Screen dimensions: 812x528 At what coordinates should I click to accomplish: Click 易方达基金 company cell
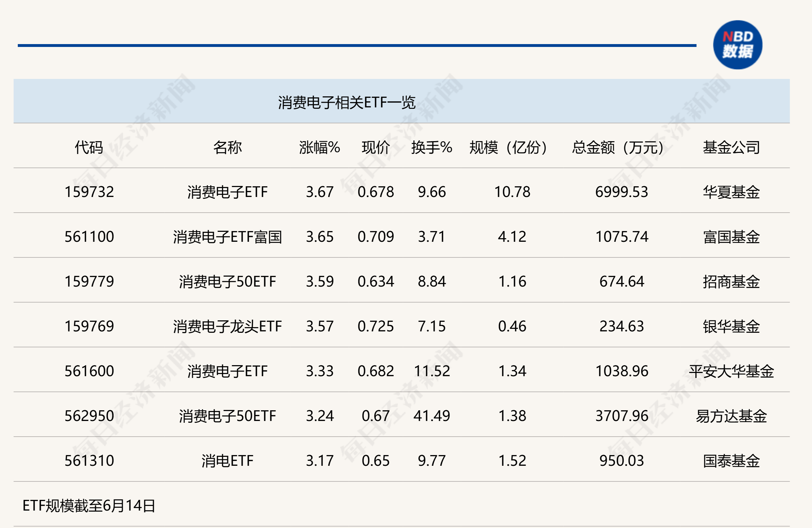[x=731, y=416]
